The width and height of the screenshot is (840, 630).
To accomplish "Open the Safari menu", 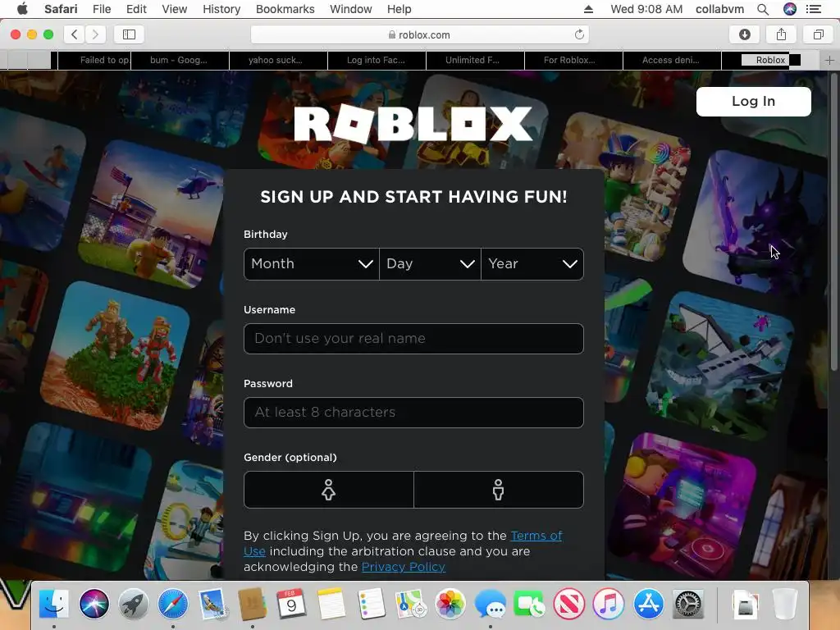I will [61, 9].
